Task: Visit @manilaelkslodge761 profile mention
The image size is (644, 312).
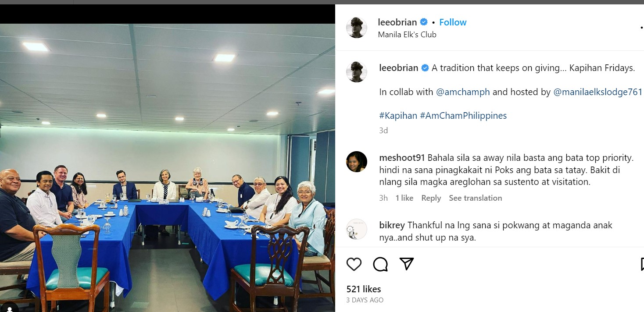Action: [598, 92]
